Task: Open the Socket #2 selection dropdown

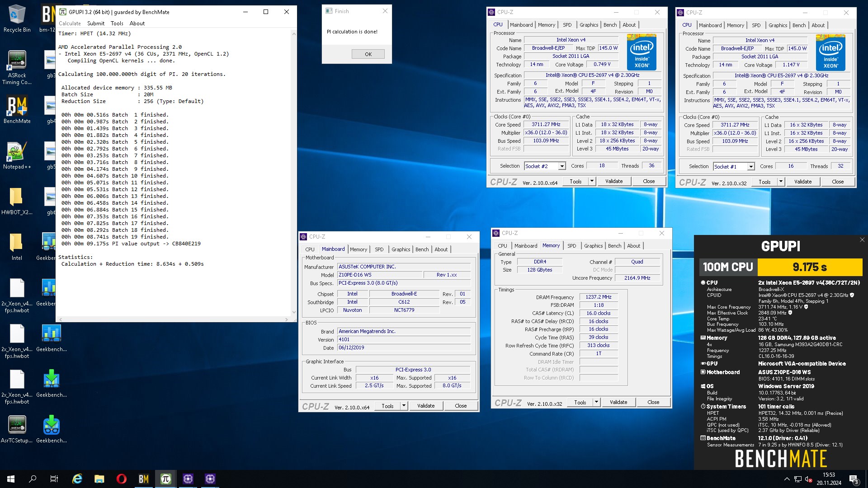Action: point(562,166)
